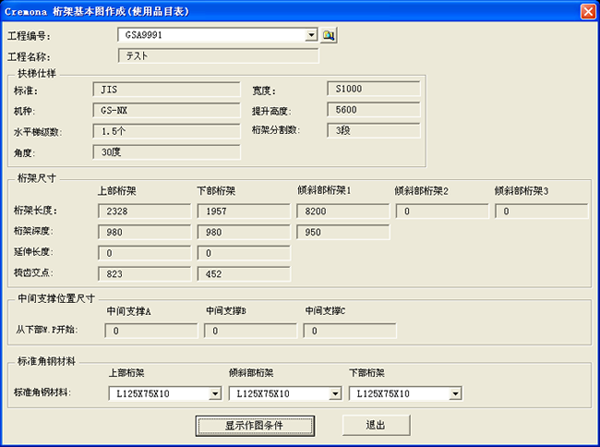
Task: Click the 机种 field showing GS-NX
Action: click(x=165, y=110)
